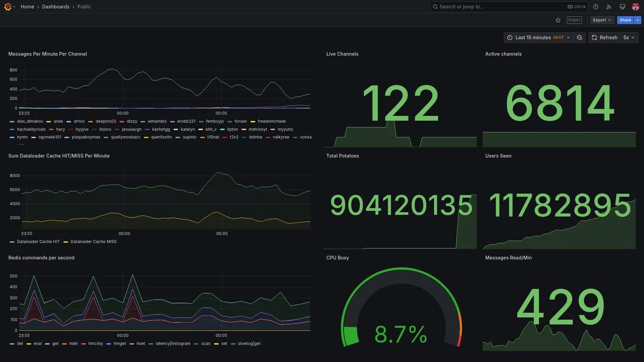Click the Live Channels panel title

[x=342, y=54]
